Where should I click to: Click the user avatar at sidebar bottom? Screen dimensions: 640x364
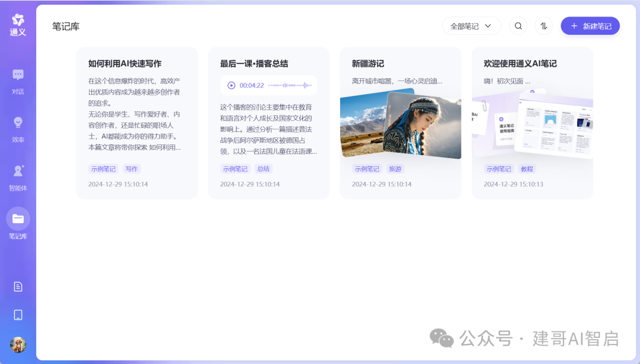[18, 345]
